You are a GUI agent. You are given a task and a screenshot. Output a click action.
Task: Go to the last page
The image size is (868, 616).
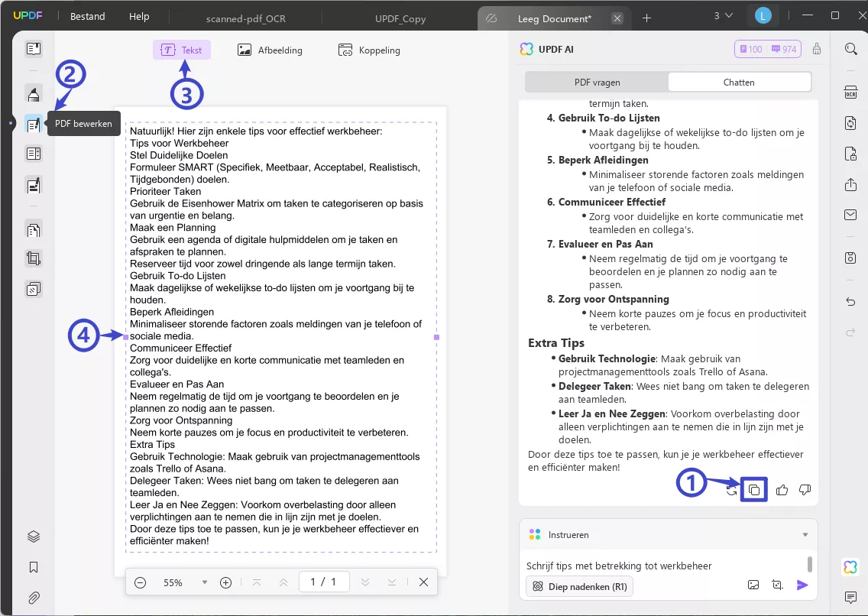click(392, 582)
